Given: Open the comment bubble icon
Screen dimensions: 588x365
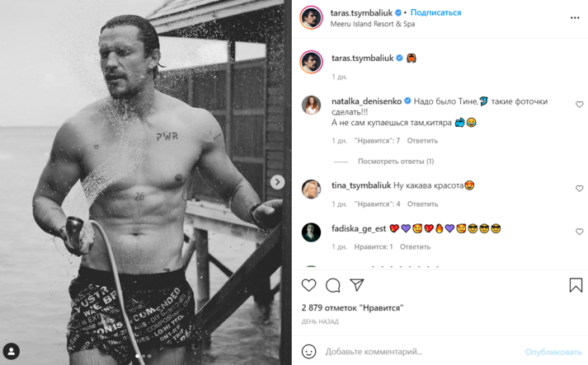Looking at the screenshot, I should (x=332, y=285).
